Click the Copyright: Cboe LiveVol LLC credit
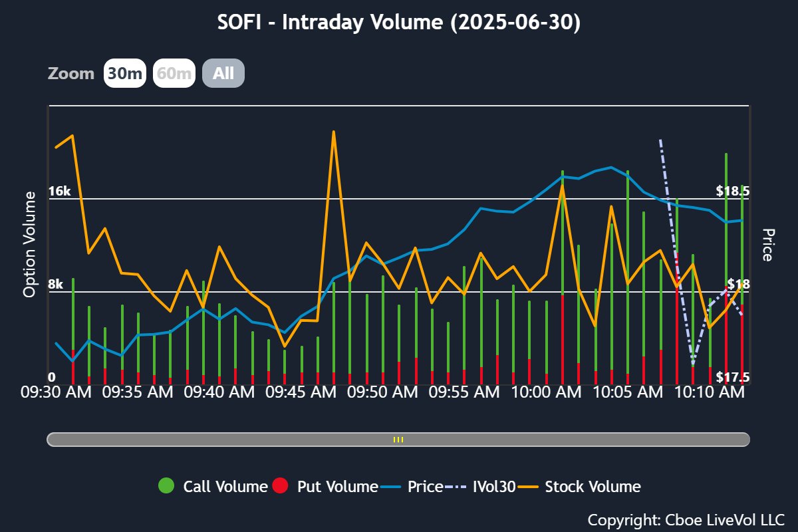 [x=686, y=519]
